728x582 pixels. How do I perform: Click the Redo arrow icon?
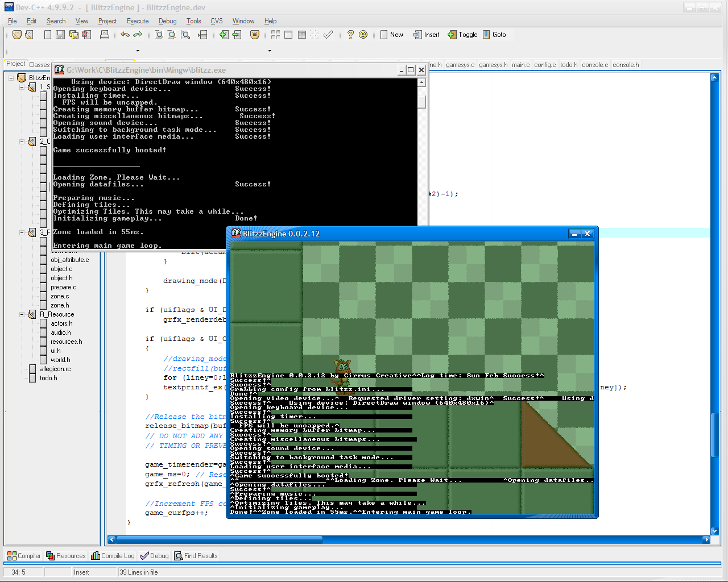pyautogui.click(x=138, y=35)
